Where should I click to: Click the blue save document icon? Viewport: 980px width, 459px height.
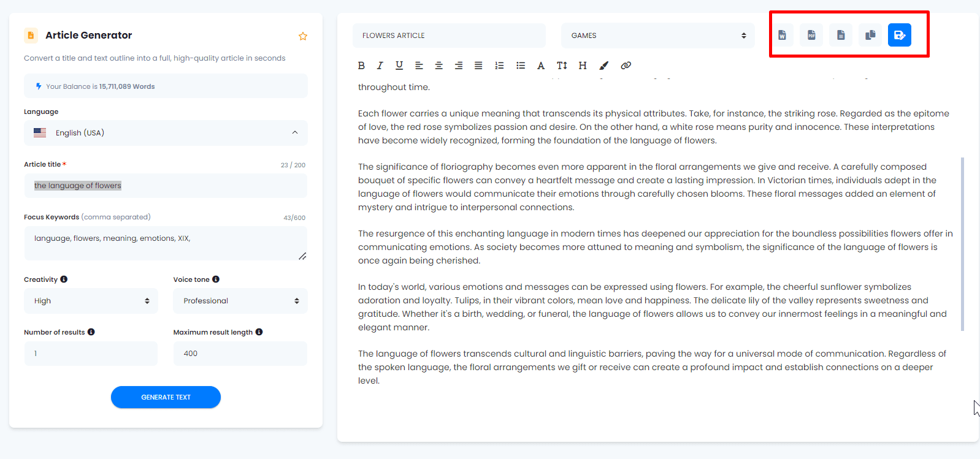click(x=900, y=35)
